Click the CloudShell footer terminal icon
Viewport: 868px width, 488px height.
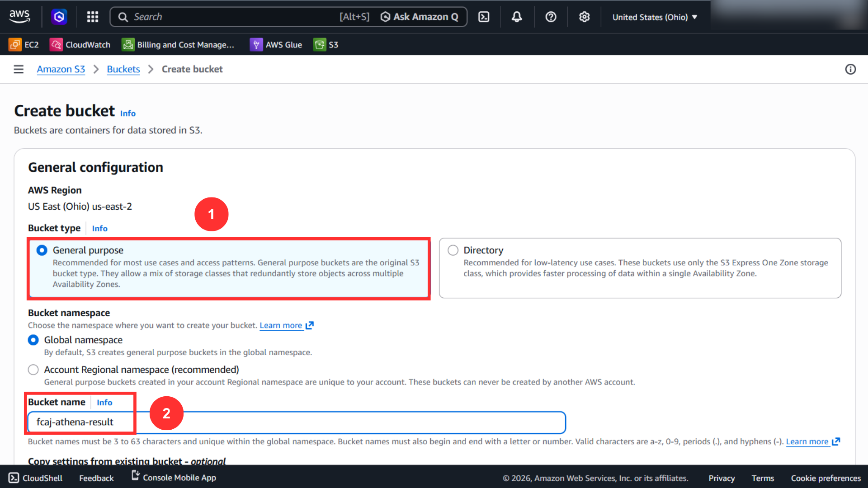(x=14, y=478)
